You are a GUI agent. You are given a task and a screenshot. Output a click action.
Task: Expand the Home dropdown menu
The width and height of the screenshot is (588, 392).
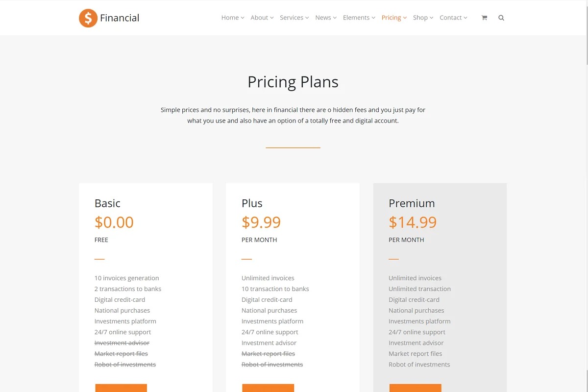tap(232, 18)
